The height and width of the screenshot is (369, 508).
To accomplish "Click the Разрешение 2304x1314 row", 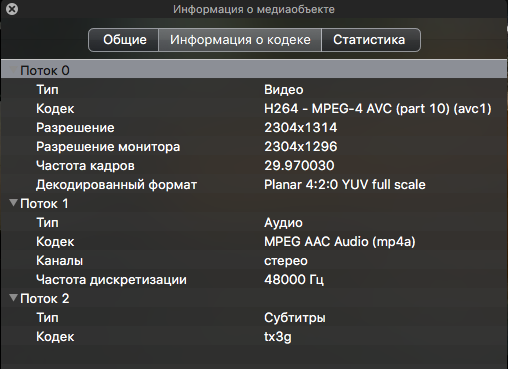I will click(x=254, y=127).
